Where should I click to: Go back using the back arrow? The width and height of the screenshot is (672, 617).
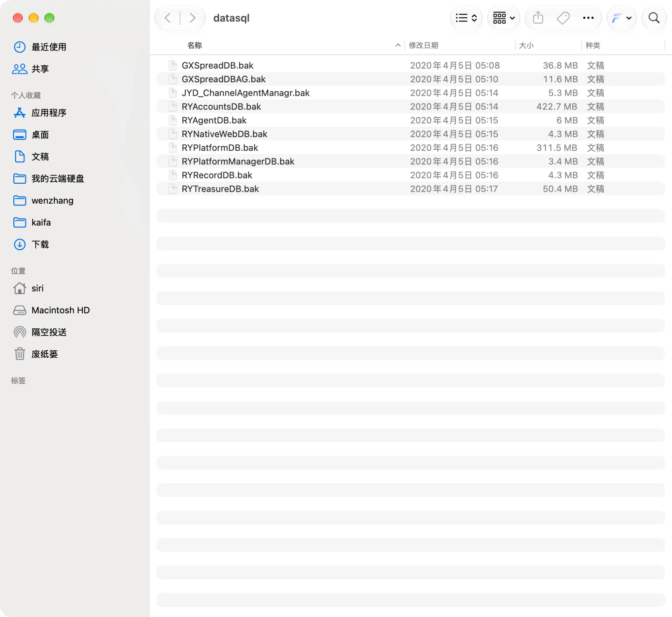(168, 18)
